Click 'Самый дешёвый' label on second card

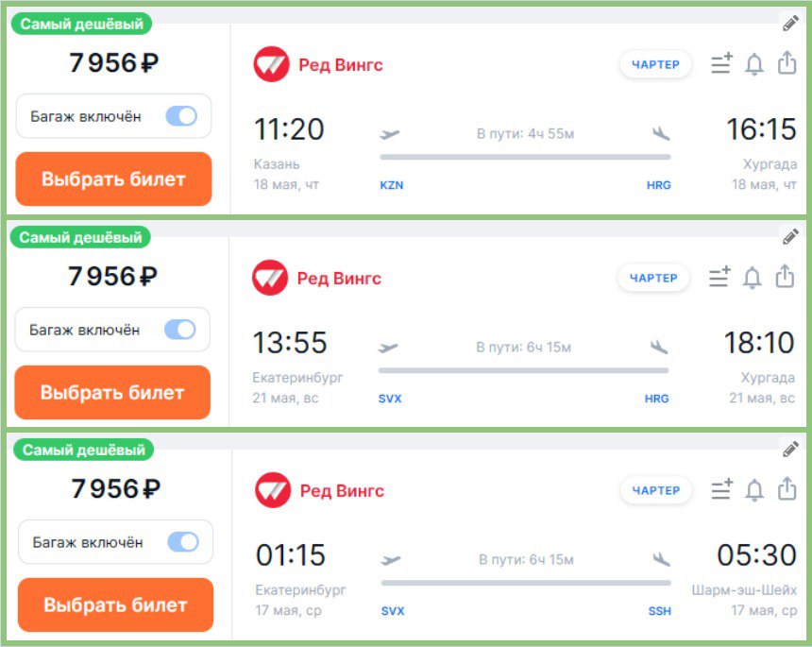click(x=80, y=238)
